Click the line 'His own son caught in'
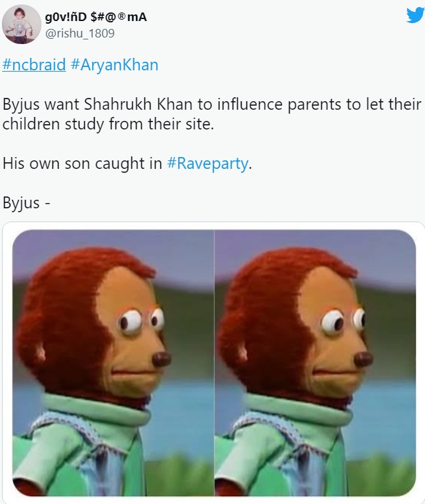Screen dimensions: 425x504 coord(82,163)
